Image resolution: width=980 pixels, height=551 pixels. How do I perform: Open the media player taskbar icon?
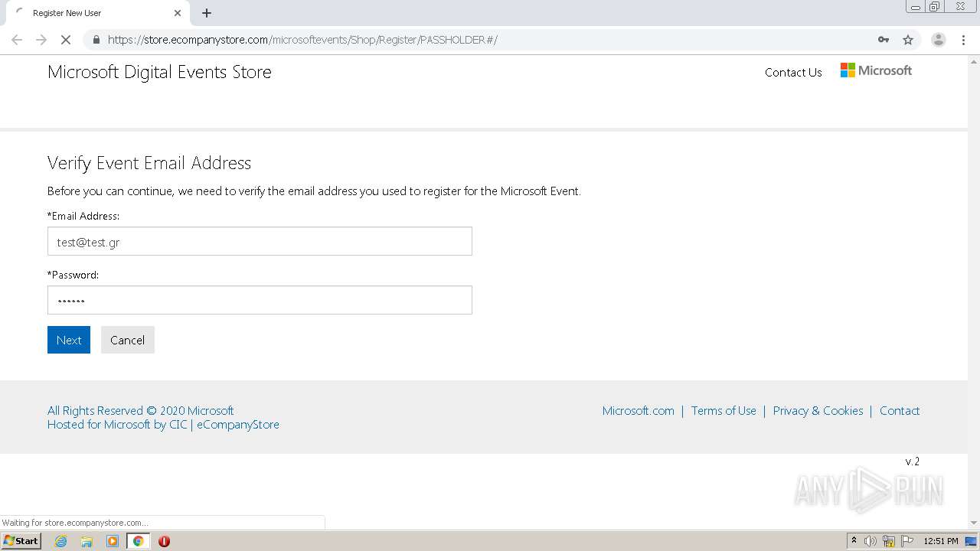[113, 541]
